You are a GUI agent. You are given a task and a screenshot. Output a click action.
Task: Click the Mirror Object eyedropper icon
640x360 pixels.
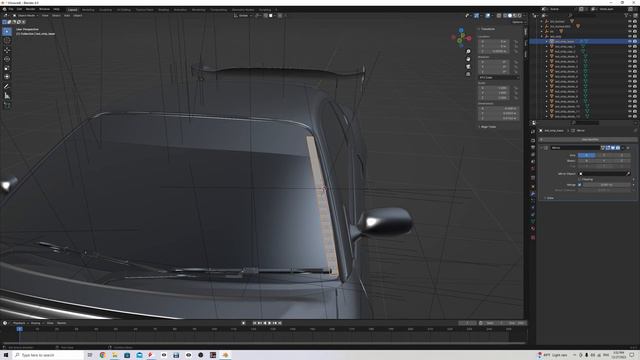pos(628,174)
